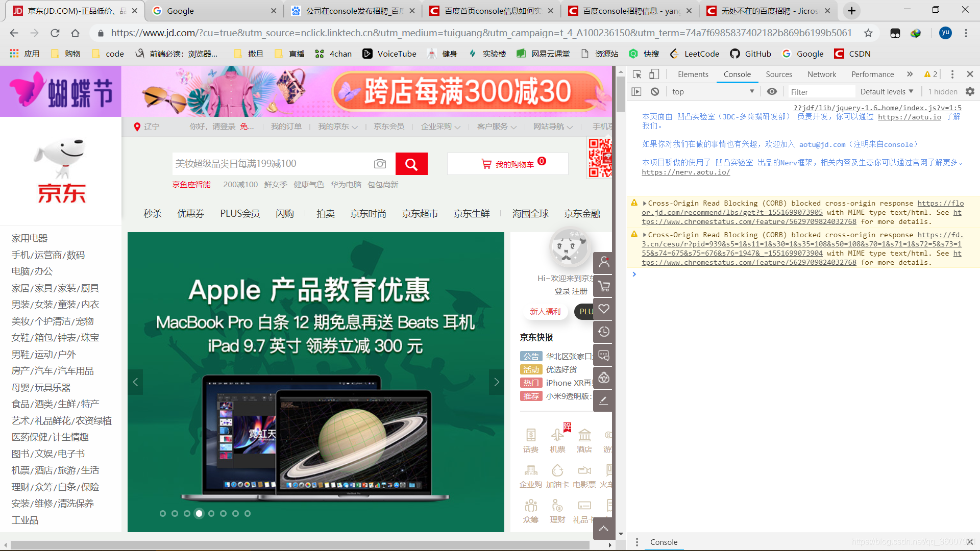
Task: Open the 京东超市 navigation item
Action: point(420,214)
